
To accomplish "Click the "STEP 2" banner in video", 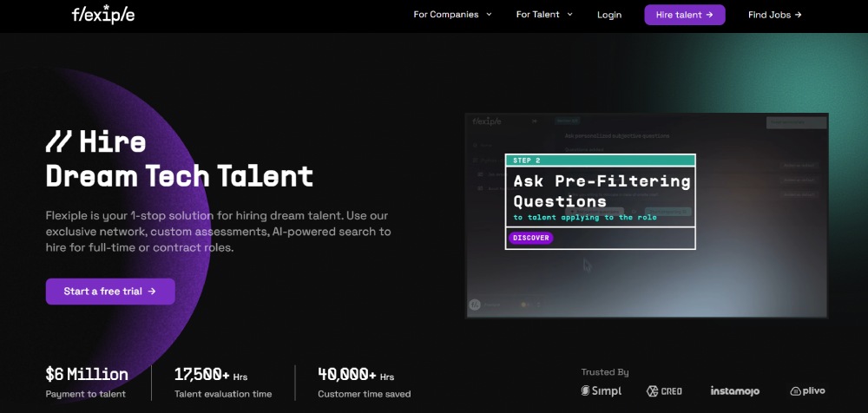I will (x=600, y=161).
